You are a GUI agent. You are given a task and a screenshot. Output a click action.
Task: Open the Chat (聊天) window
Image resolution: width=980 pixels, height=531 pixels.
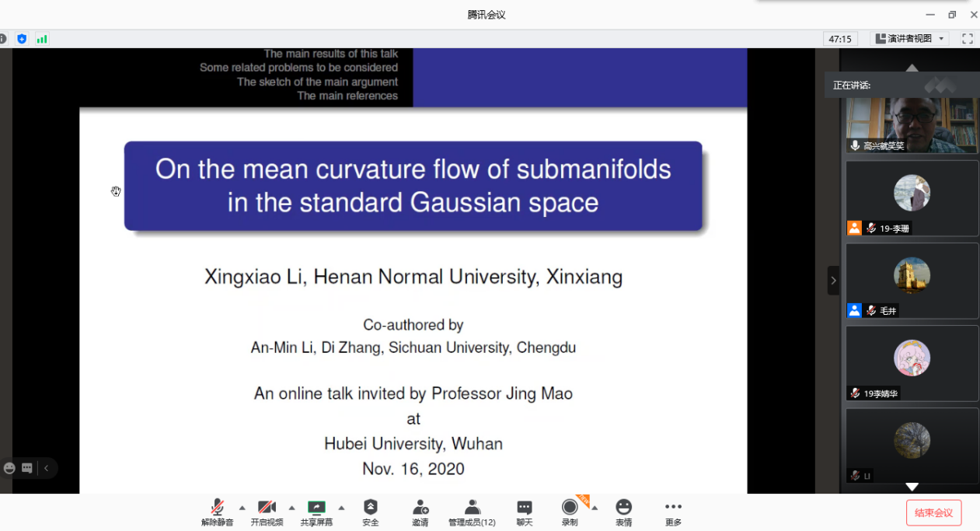tap(525, 512)
